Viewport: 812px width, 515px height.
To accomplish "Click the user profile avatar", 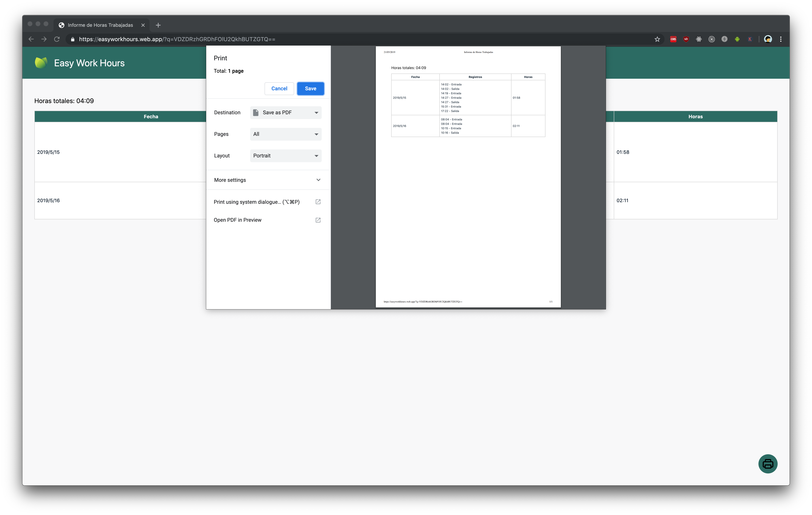I will pos(768,39).
